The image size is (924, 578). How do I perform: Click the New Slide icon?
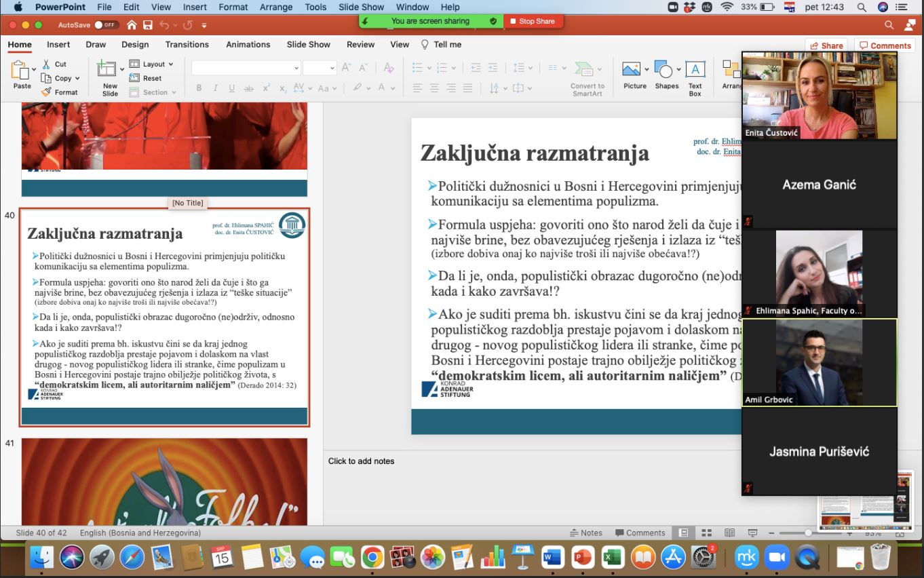click(107, 69)
